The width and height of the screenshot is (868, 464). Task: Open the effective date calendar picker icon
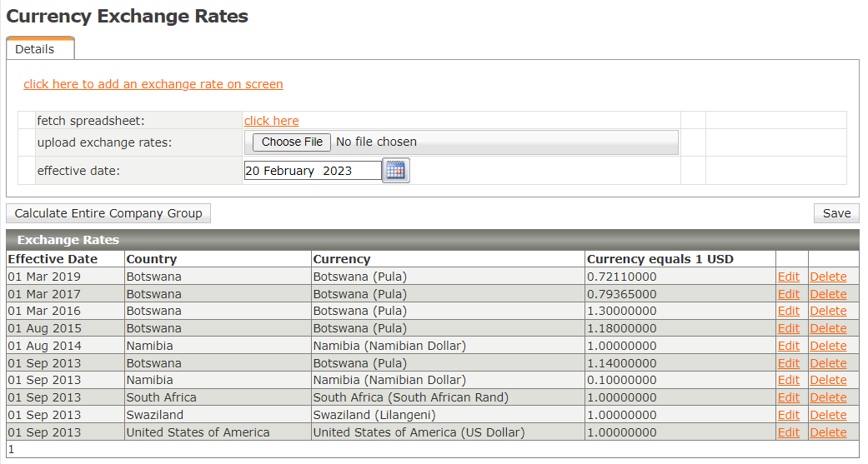(395, 170)
